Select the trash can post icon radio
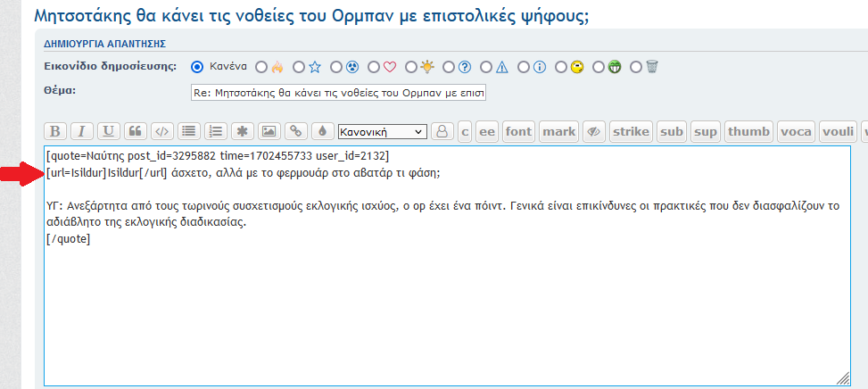Image resolution: width=868 pixels, height=389 pixels. (636, 67)
